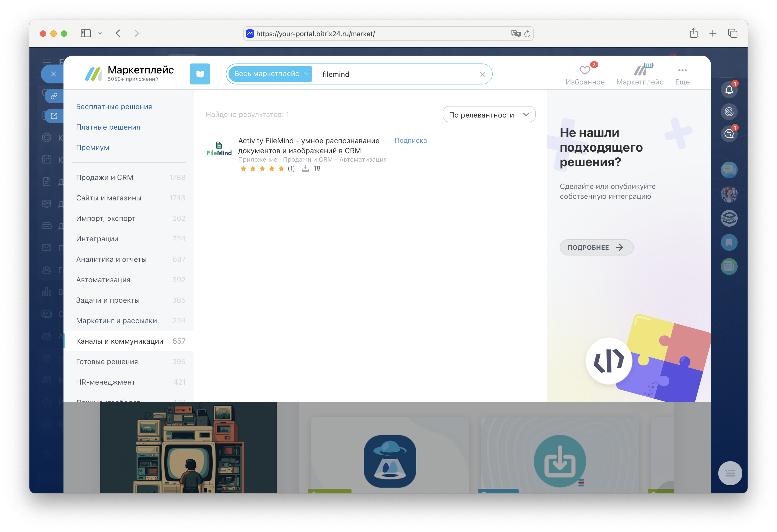Expand the Весь маркетплейс scope dropdown

point(270,74)
